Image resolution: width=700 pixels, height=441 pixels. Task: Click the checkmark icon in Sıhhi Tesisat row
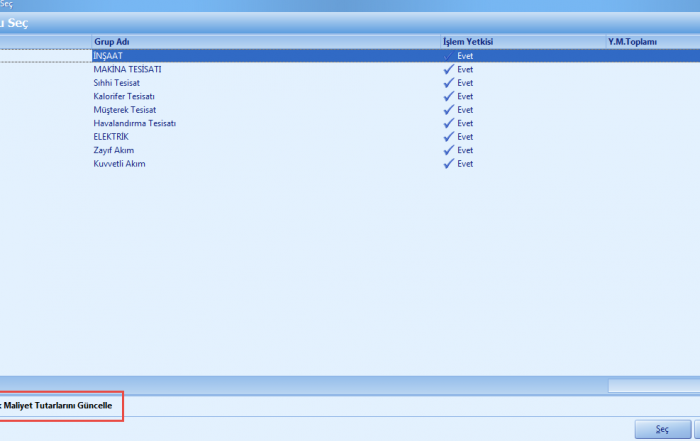[448, 83]
